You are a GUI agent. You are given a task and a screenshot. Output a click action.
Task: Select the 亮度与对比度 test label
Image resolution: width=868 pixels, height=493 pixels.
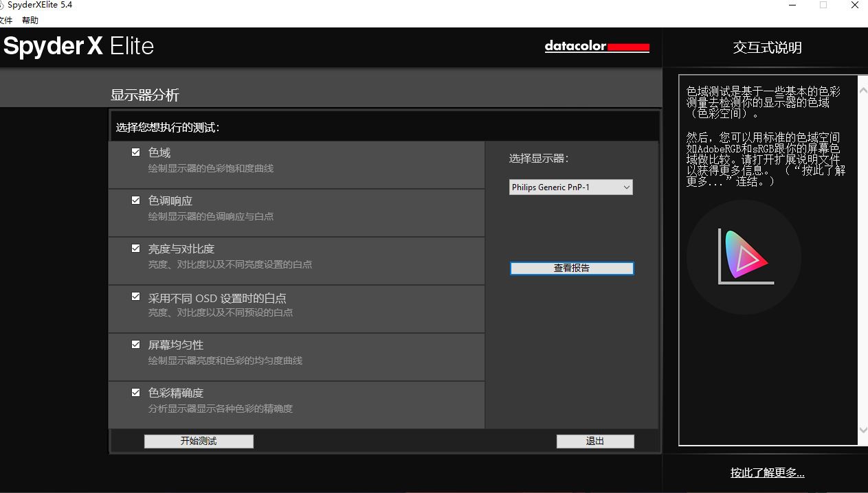[x=181, y=249]
